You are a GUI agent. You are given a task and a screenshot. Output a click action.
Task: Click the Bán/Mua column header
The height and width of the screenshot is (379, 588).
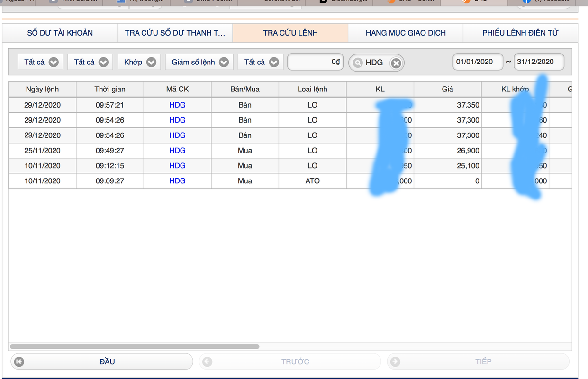pos(245,89)
